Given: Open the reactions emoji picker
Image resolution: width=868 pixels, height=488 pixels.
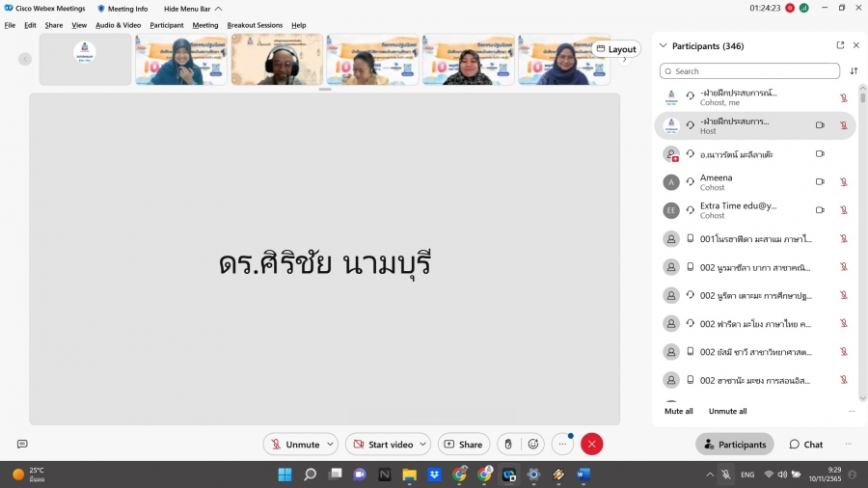Looking at the screenshot, I should [x=532, y=445].
